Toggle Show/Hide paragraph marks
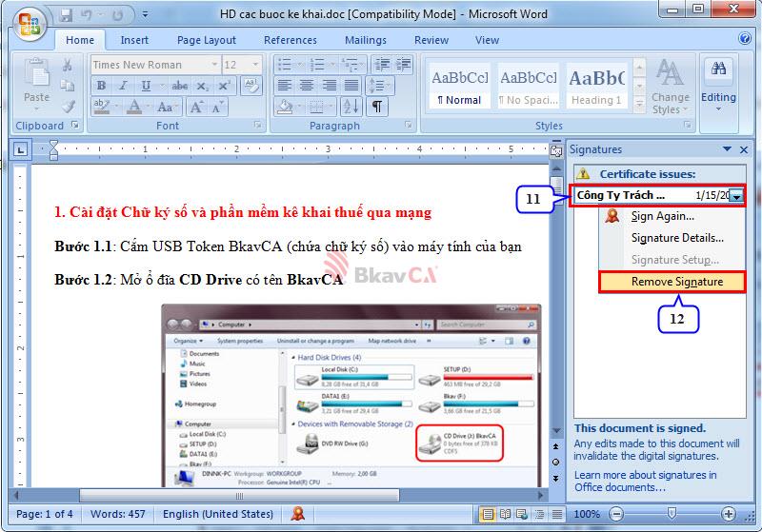The height and width of the screenshot is (532, 762). tap(378, 107)
